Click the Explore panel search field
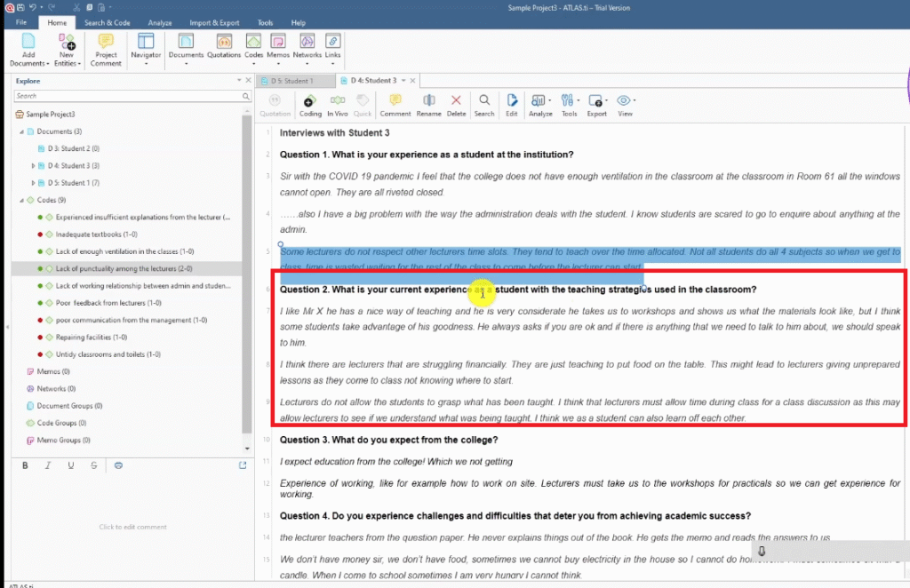The width and height of the screenshot is (910, 588). (x=127, y=96)
